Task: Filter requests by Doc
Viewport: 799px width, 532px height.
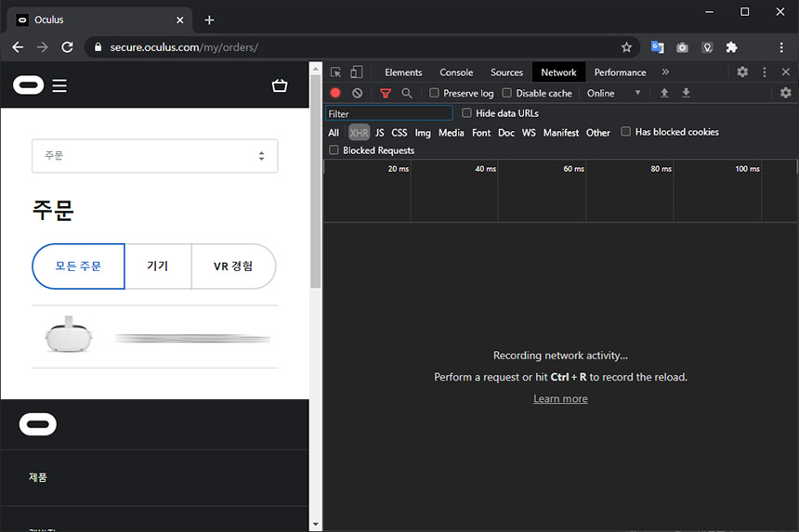Action: [506, 133]
